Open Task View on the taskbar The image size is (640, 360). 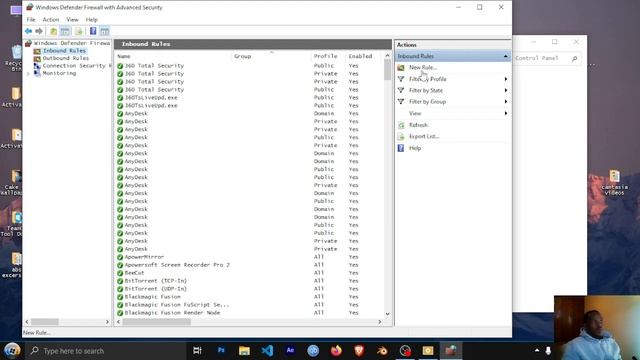tap(198, 351)
